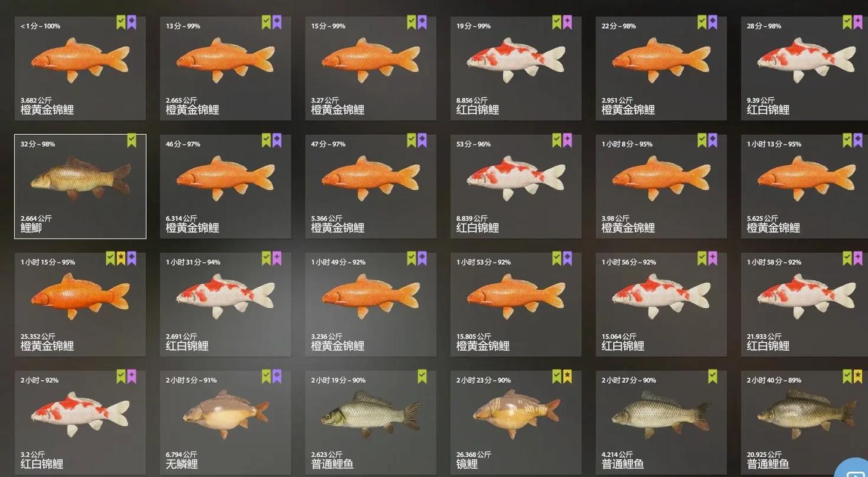Click purple badge on 8.856公斤 红白锦鲤 card

567,23
